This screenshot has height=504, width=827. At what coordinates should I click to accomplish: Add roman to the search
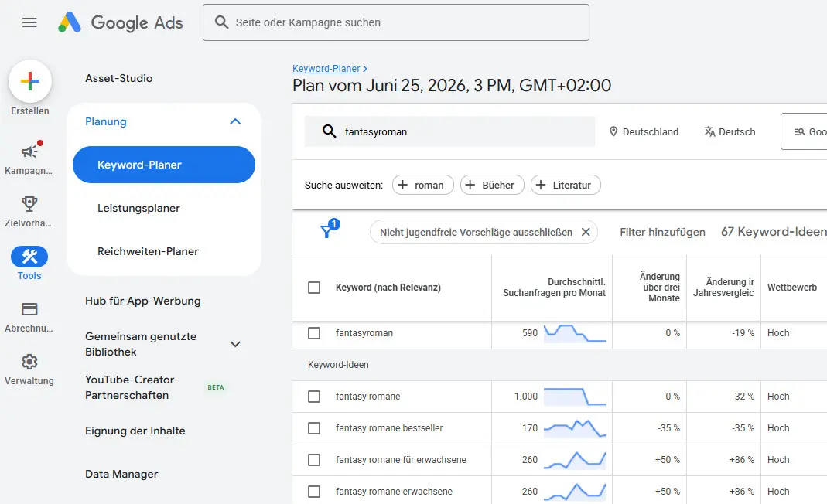tap(423, 185)
